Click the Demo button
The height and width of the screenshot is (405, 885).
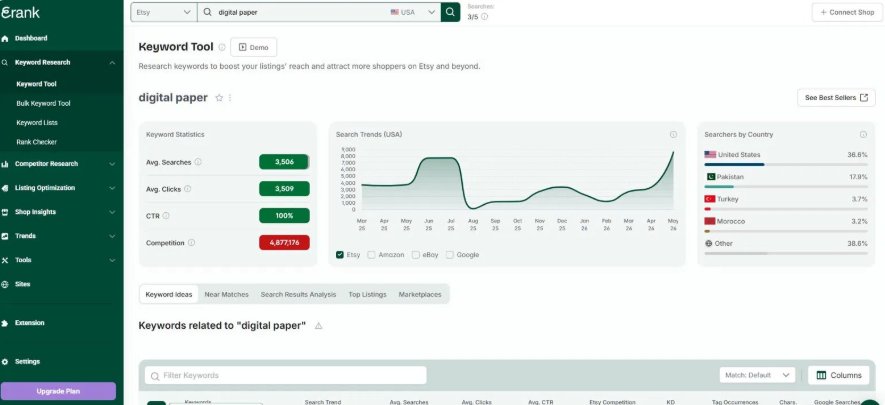point(253,47)
